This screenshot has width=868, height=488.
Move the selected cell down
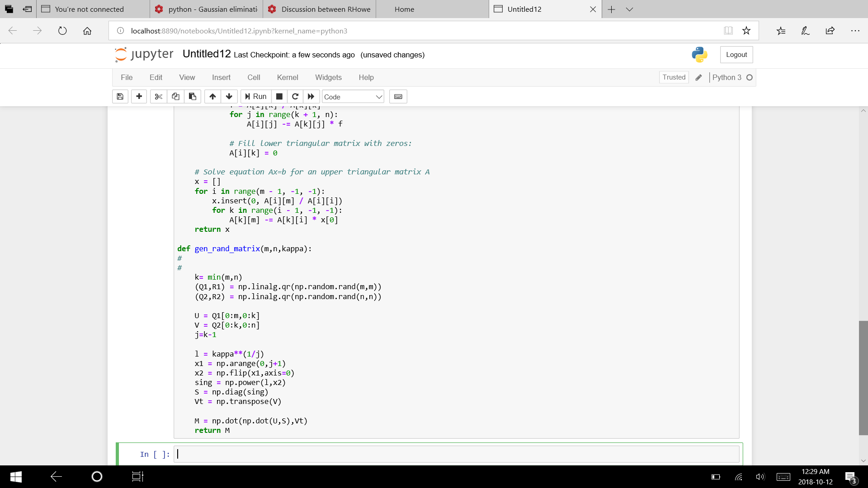pos(229,96)
